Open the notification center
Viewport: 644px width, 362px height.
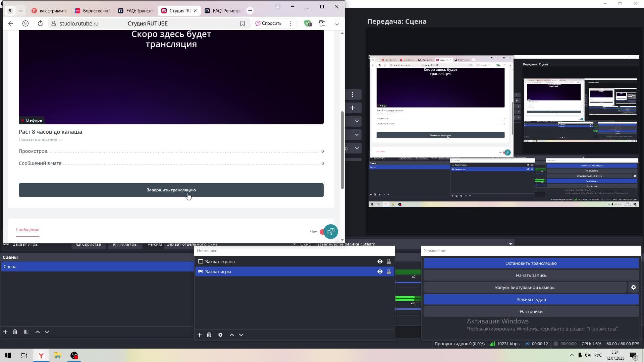(x=634, y=355)
